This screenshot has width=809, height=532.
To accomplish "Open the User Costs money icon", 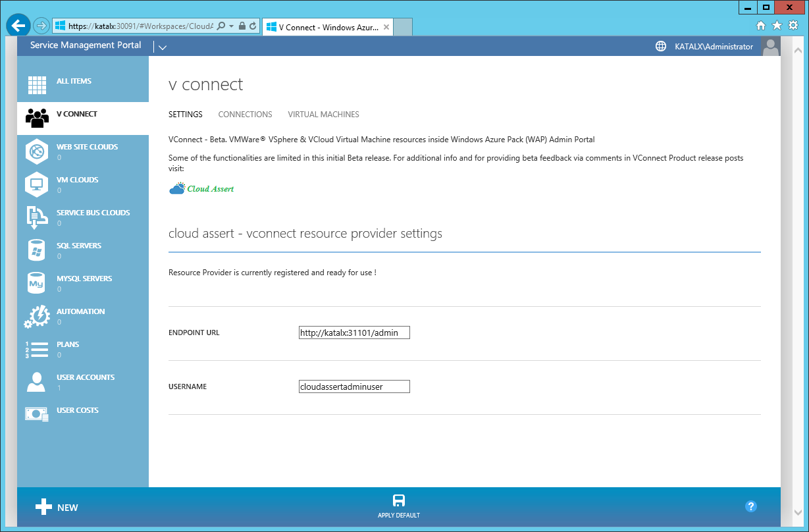I will click(x=37, y=414).
